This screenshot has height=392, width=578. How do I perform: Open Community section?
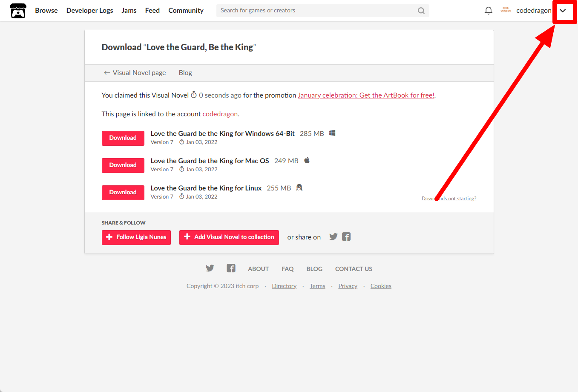tap(186, 11)
